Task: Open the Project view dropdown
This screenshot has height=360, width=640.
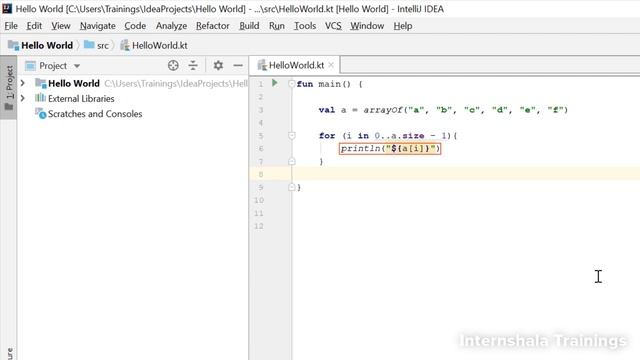Action: click(77, 66)
